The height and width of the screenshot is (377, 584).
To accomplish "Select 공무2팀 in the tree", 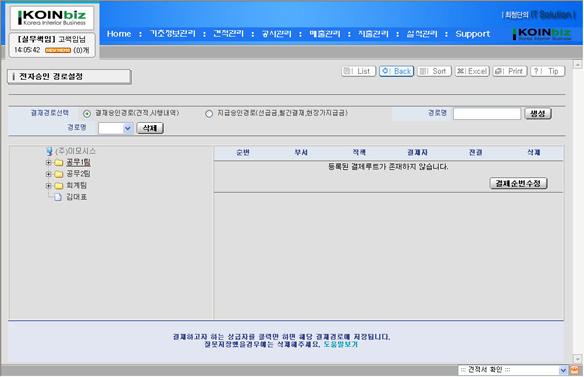I will tap(78, 174).
